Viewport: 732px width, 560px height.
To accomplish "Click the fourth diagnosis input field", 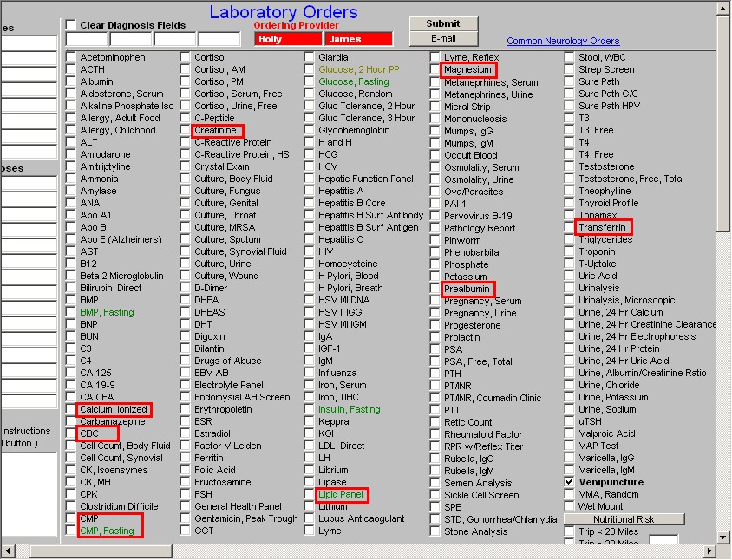I will pyautogui.click(x=219, y=39).
